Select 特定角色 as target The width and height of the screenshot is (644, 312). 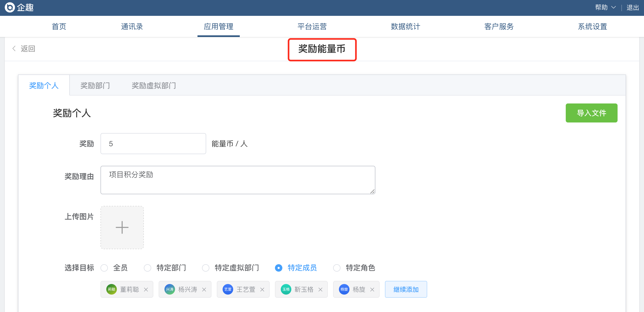(x=337, y=268)
